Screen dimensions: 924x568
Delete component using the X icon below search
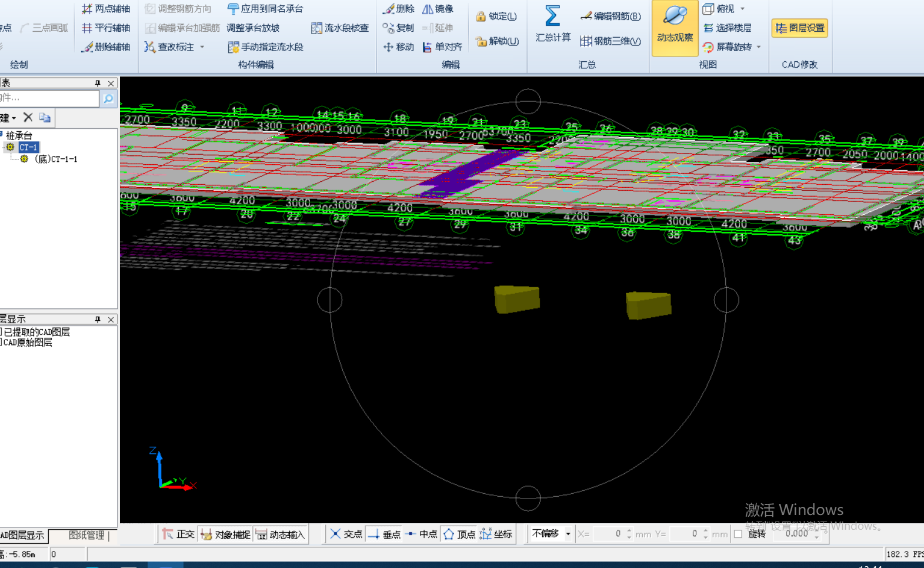pyautogui.click(x=28, y=118)
